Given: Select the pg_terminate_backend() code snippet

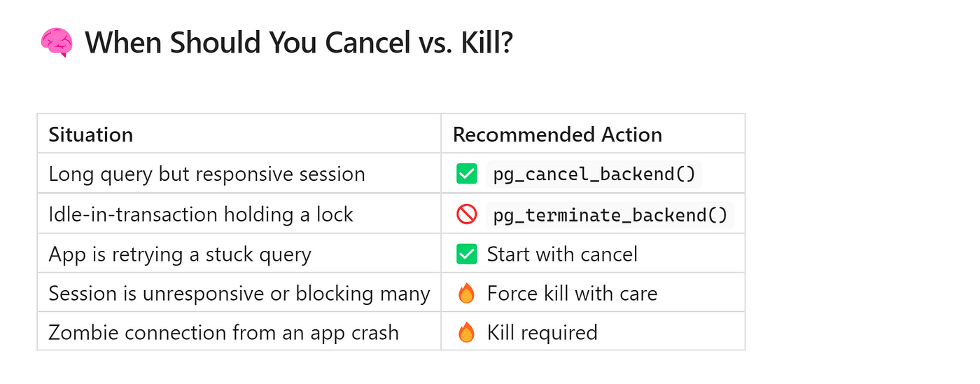Looking at the screenshot, I should [610, 214].
